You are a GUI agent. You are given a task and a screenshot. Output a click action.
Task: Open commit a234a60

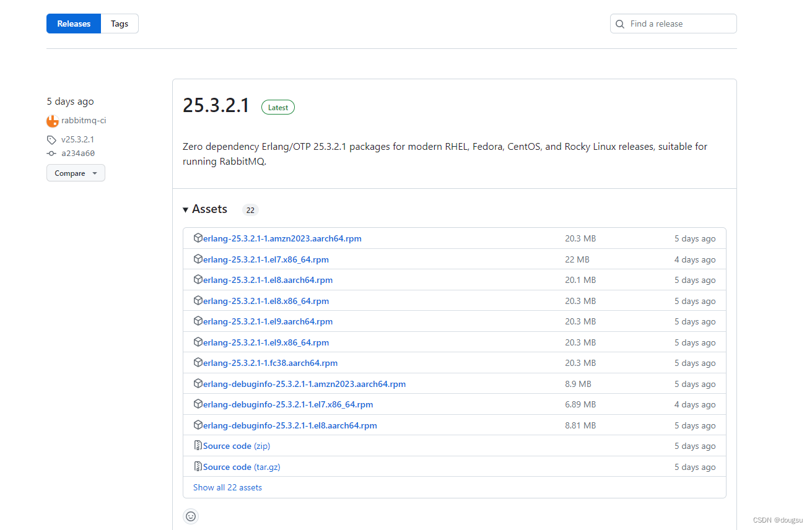click(x=78, y=154)
